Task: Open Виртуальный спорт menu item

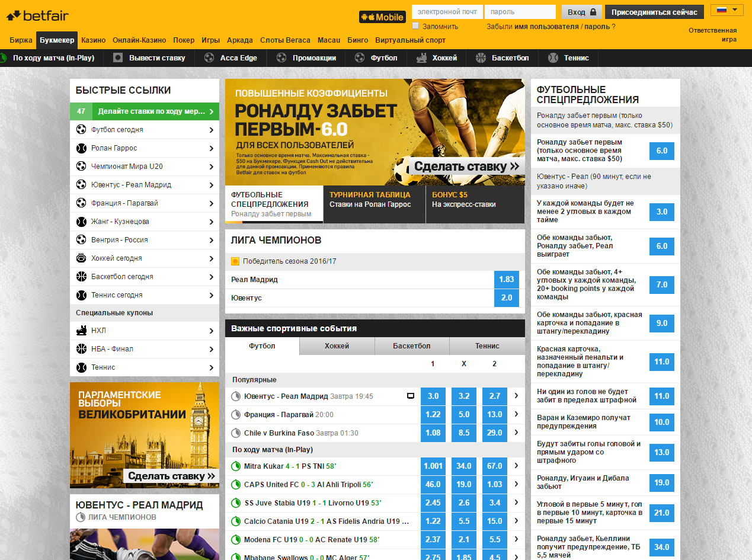Action: 411,40
